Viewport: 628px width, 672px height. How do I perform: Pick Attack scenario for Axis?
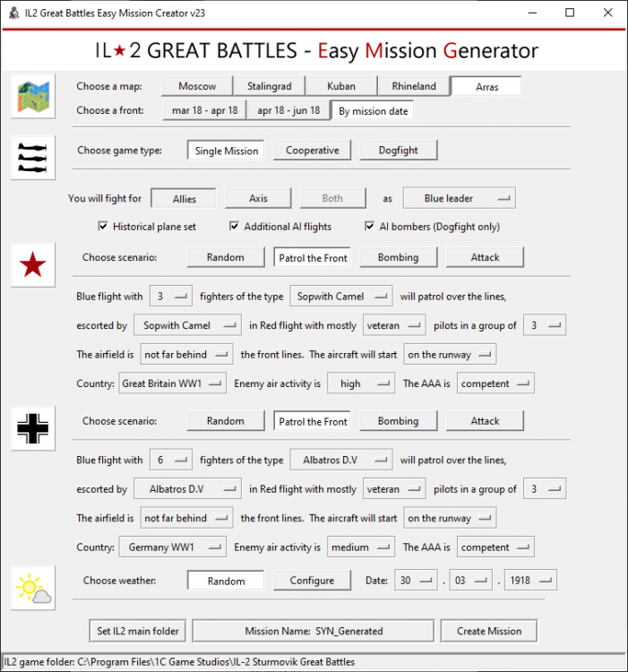[x=485, y=421]
